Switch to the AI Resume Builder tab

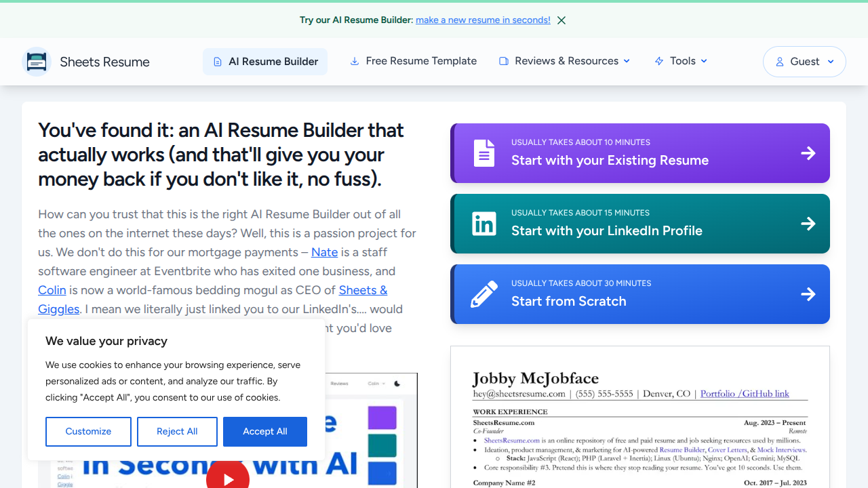(264, 61)
